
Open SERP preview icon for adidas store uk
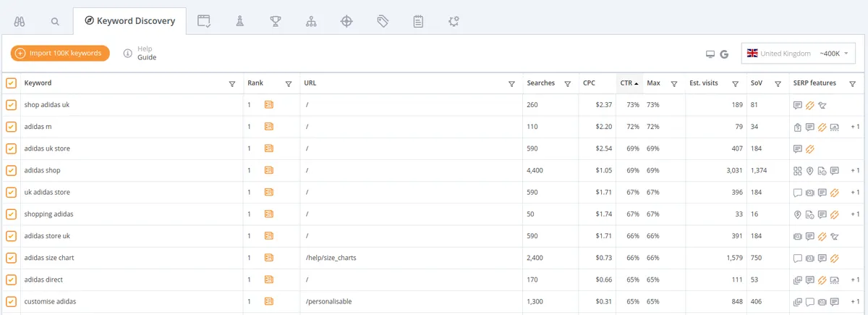click(269, 235)
